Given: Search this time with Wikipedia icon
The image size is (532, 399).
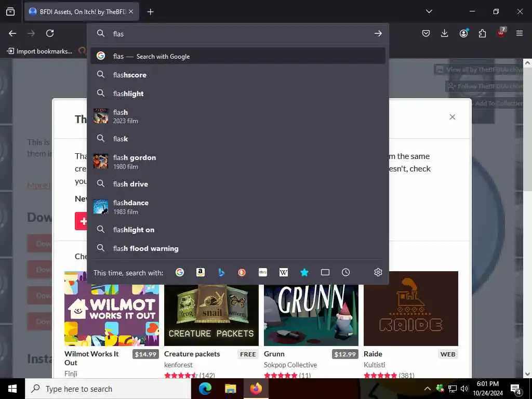Looking at the screenshot, I should click(283, 272).
